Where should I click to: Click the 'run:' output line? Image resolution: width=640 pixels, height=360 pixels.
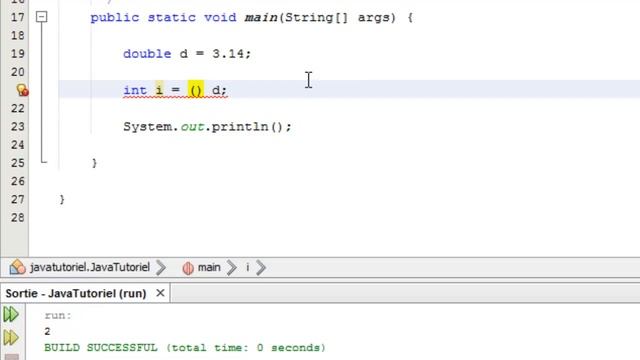58,315
